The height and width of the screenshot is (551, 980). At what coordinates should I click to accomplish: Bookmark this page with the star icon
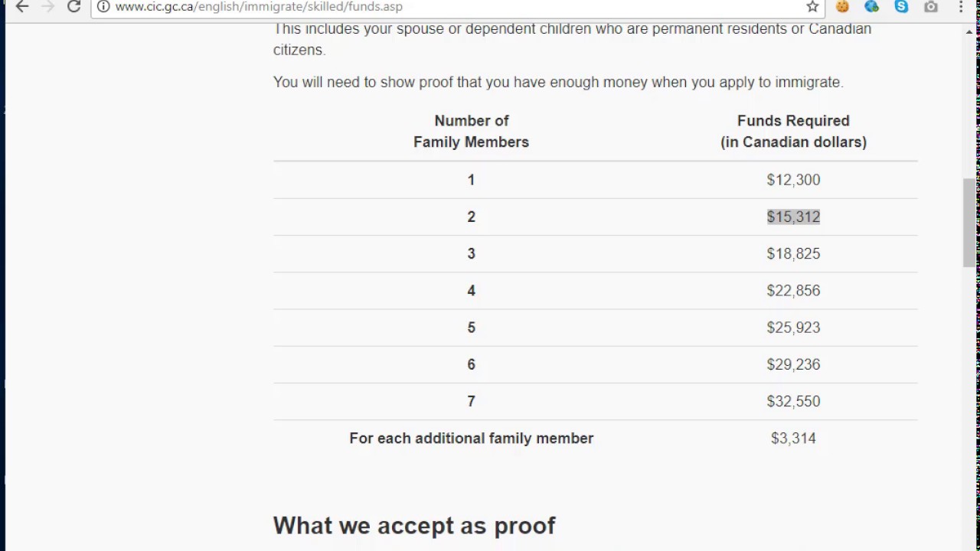pos(812,7)
